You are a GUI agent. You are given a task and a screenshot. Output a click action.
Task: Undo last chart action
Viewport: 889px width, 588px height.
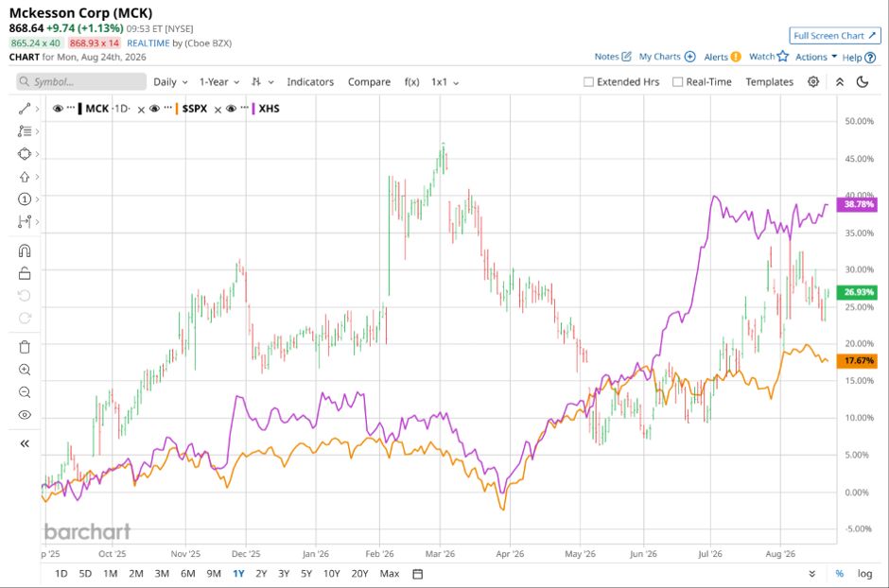pos(25,296)
